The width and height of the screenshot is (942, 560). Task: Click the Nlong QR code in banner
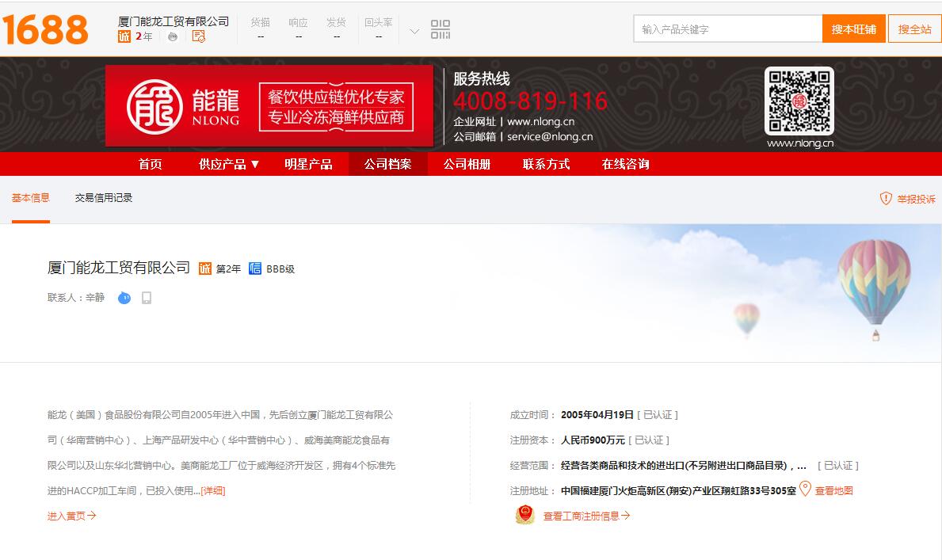tap(799, 101)
